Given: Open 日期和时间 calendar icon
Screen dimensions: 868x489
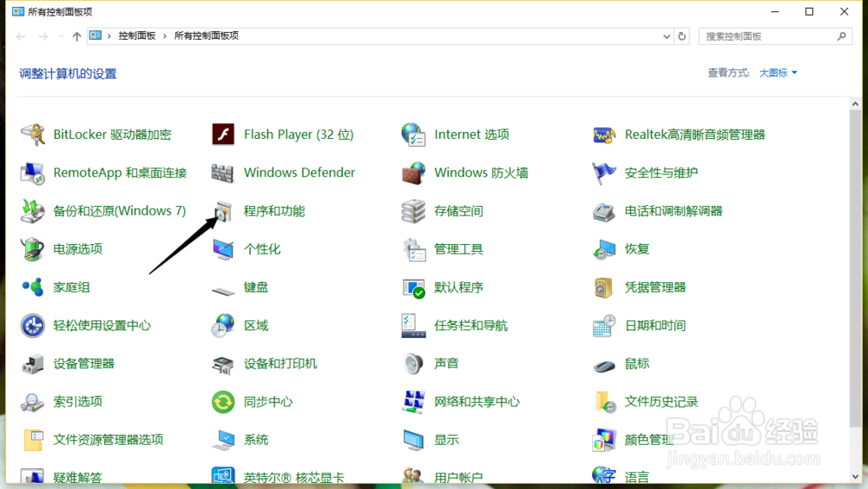Looking at the screenshot, I should point(604,326).
